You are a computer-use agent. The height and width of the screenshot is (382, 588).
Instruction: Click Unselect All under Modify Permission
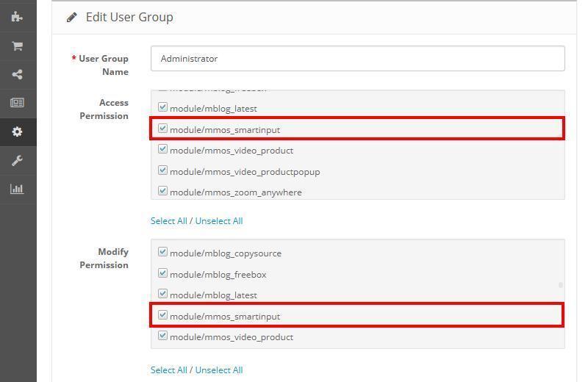[x=219, y=370]
